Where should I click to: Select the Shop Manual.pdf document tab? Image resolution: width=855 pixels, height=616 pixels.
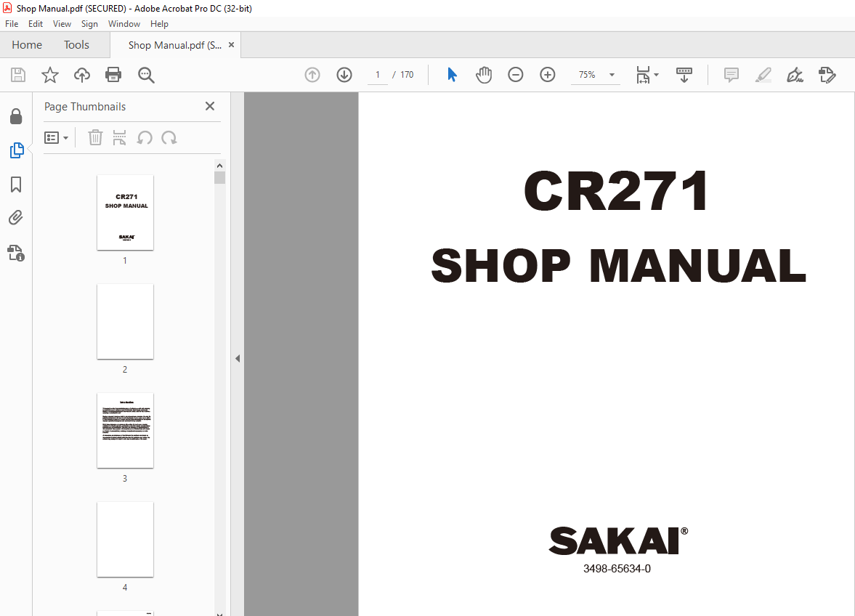click(175, 45)
